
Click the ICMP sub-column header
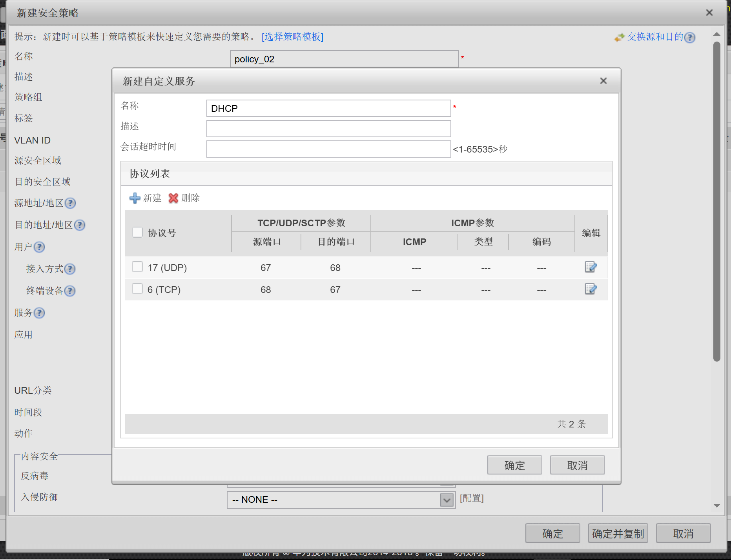pyautogui.click(x=414, y=242)
